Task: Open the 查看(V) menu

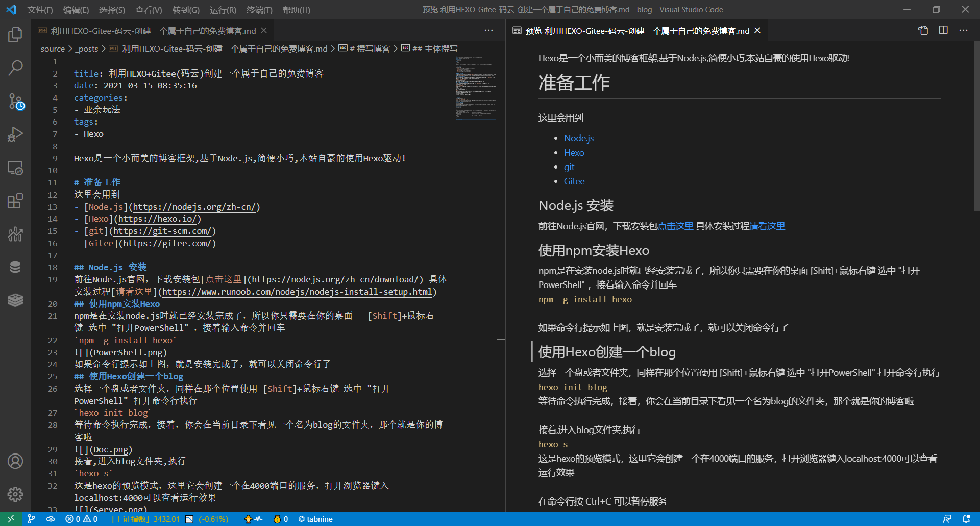Action: tap(149, 10)
